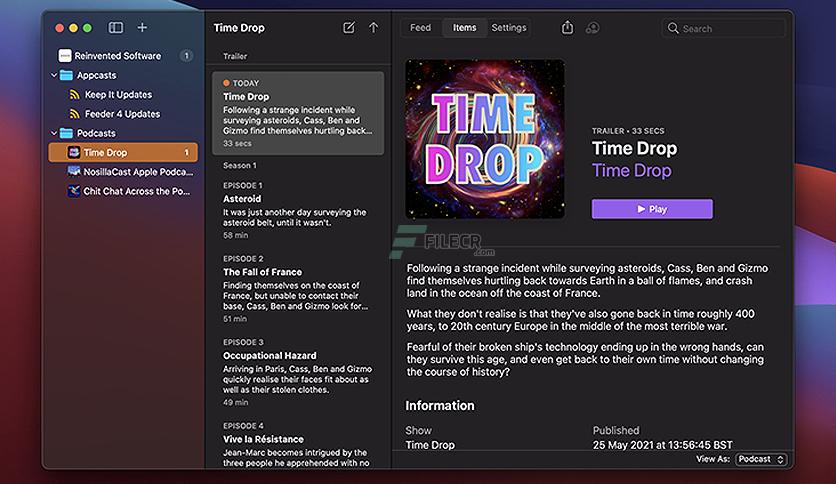Image resolution: width=836 pixels, height=484 pixels.
Task: Click the up arrow publish icon
Action: click(x=373, y=28)
